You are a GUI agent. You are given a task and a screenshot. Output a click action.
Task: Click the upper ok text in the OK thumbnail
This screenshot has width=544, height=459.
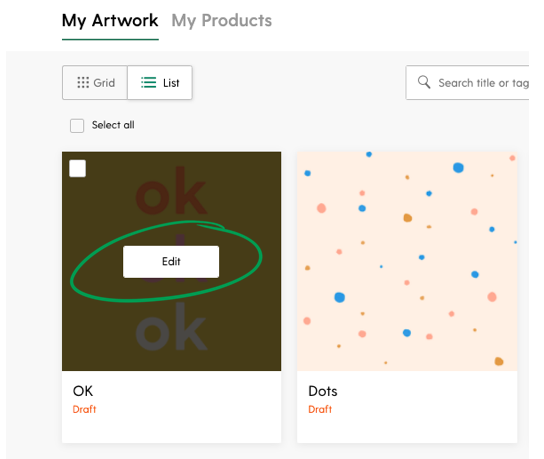point(171,191)
